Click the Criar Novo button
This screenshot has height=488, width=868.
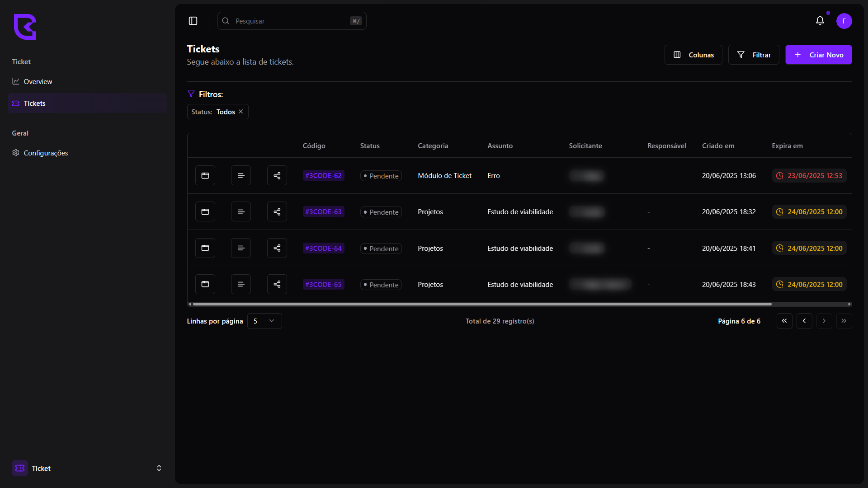pos(818,55)
